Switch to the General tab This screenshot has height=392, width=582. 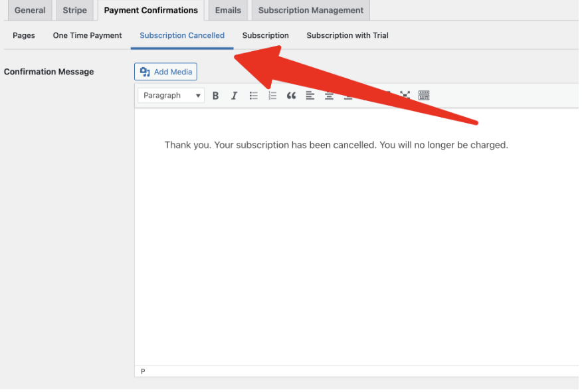tap(30, 10)
